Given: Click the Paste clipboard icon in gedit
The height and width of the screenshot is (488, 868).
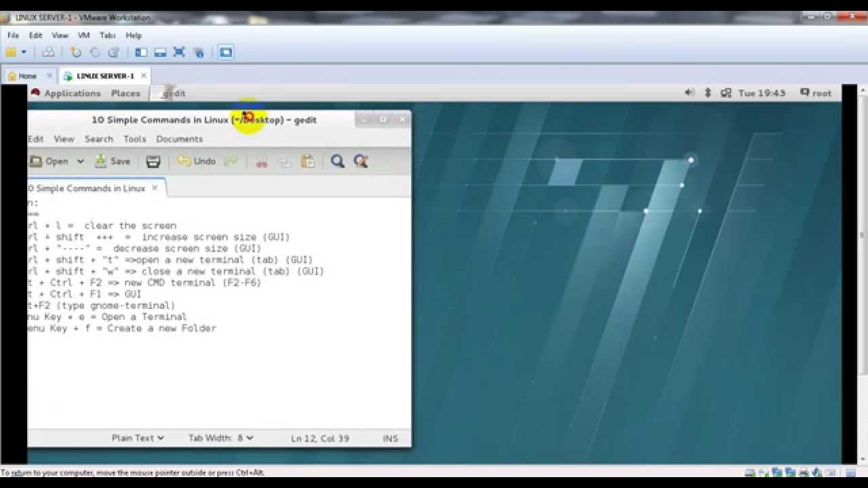Looking at the screenshot, I should tap(308, 161).
